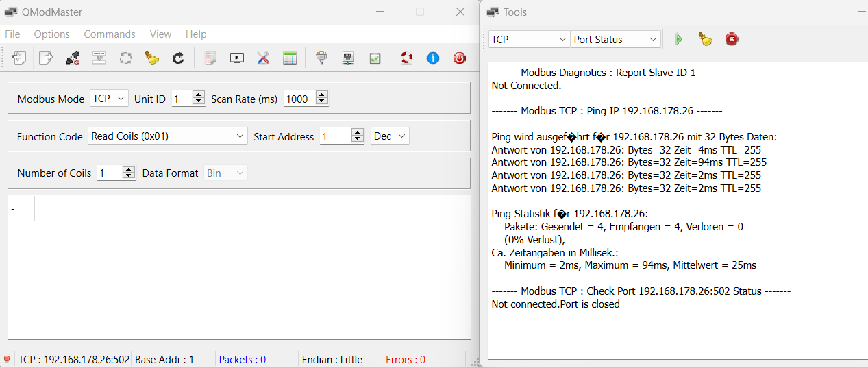This screenshot has height=368, width=868.
Task: Click the Scan cycle toolbar icon
Action: [x=125, y=58]
